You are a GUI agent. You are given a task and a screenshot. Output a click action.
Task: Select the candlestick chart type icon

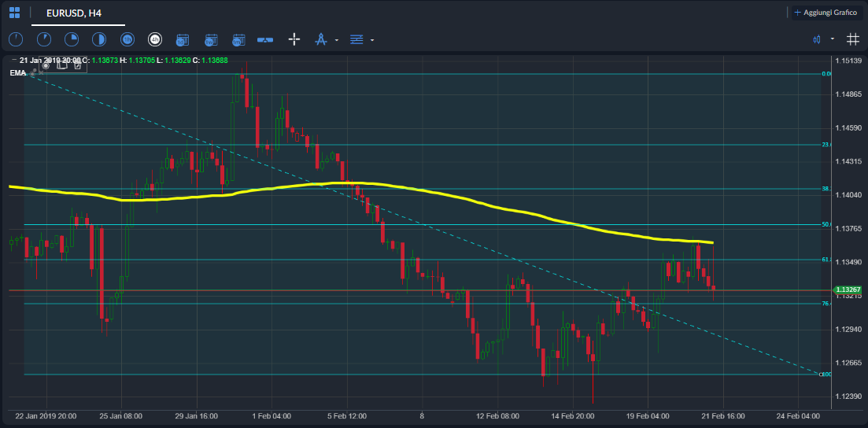point(817,39)
